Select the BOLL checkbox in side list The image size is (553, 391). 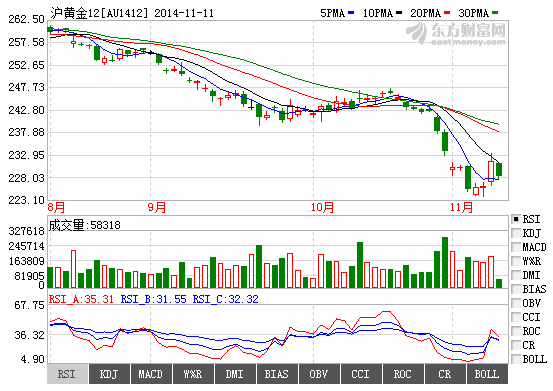point(516,359)
